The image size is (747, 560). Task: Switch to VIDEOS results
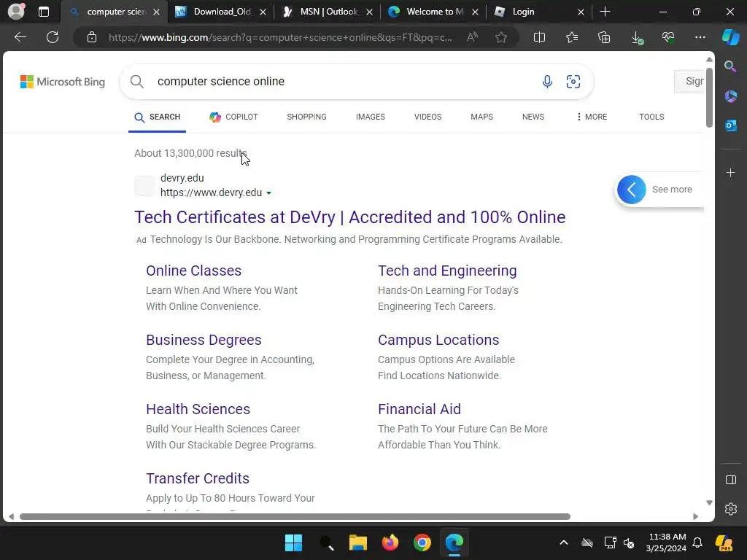427,117
